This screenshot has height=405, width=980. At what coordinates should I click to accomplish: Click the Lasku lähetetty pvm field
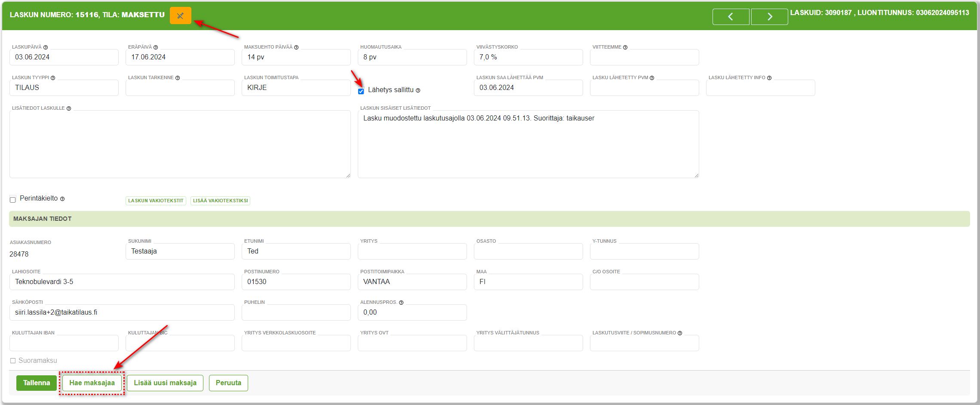645,88
